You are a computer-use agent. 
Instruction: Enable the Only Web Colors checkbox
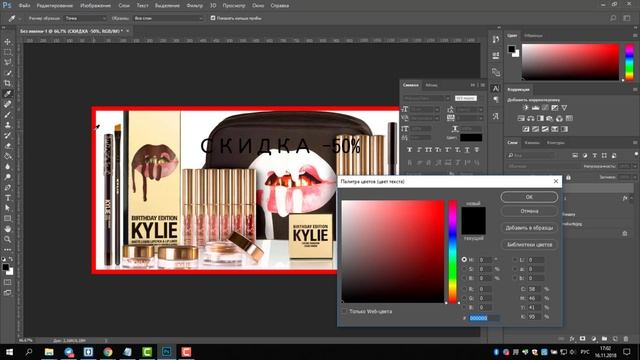(x=344, y=311)
